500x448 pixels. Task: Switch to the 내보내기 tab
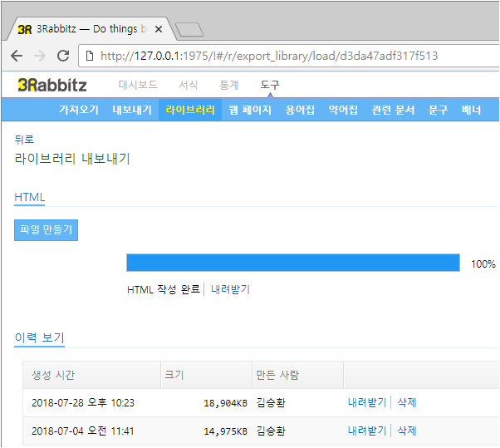(132, 110)
